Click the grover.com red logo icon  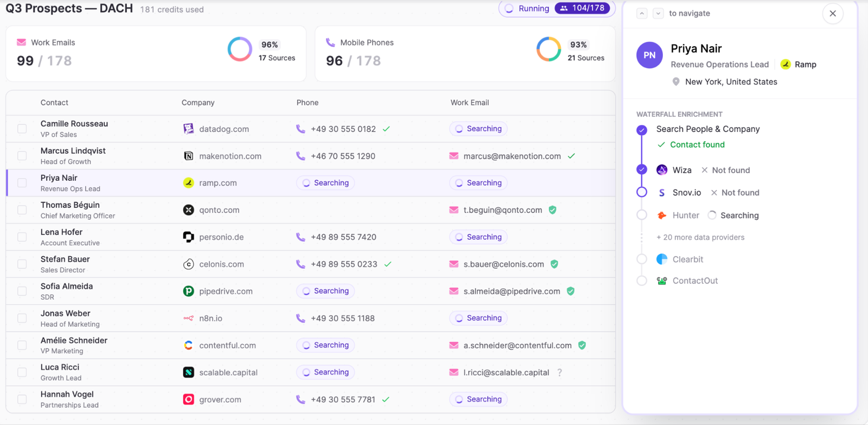[x=188, y=399]
